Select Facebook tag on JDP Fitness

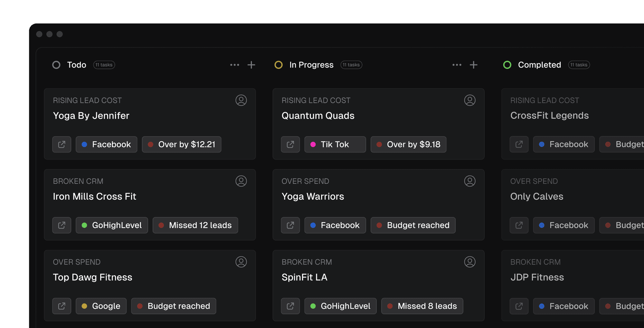[564, 306]
